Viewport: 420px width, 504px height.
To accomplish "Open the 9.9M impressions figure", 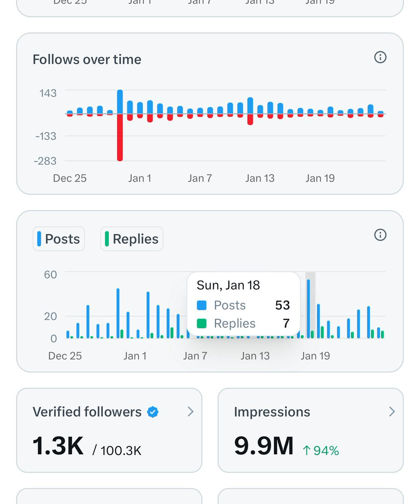I will (264, 446).
